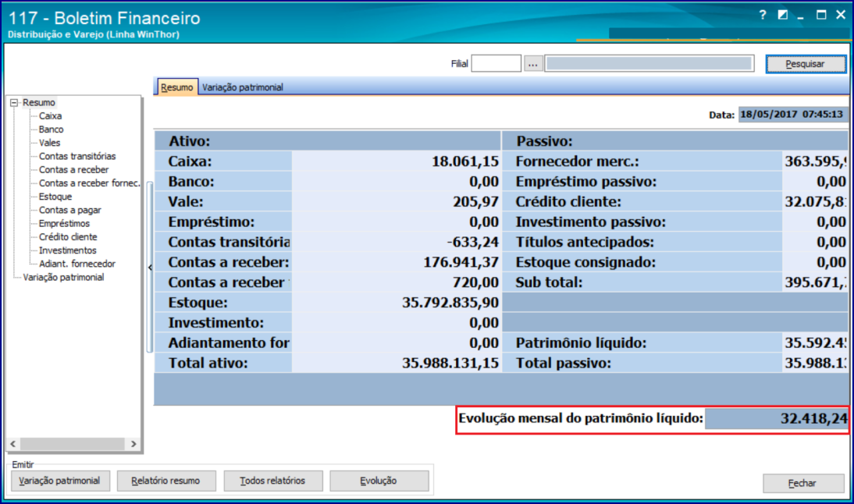The height and width of the screenshot is (504, 854).
Task: Select Contas a receber in the tree
Action: point(73,170)
